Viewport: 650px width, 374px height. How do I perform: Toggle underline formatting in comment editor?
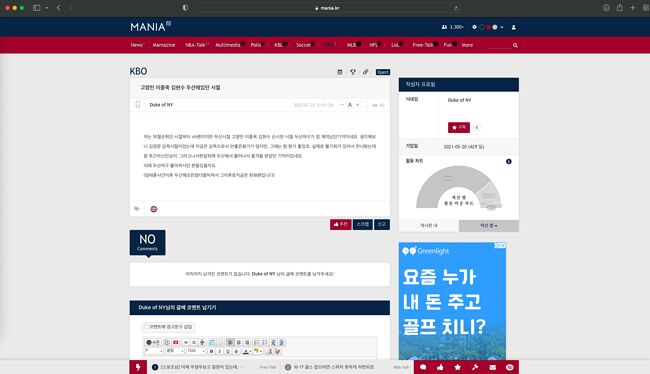(x=228, y=351)
